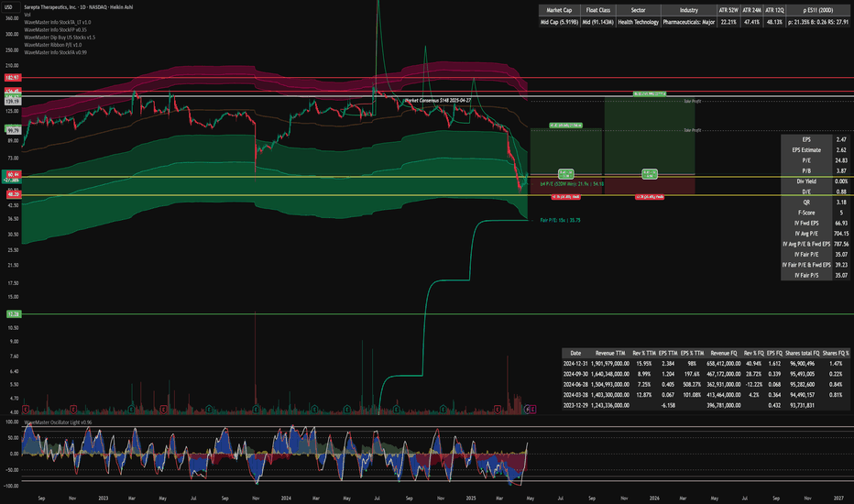
Task: Click the green earnings marker near Nov 2023
Action: point(256,410)
